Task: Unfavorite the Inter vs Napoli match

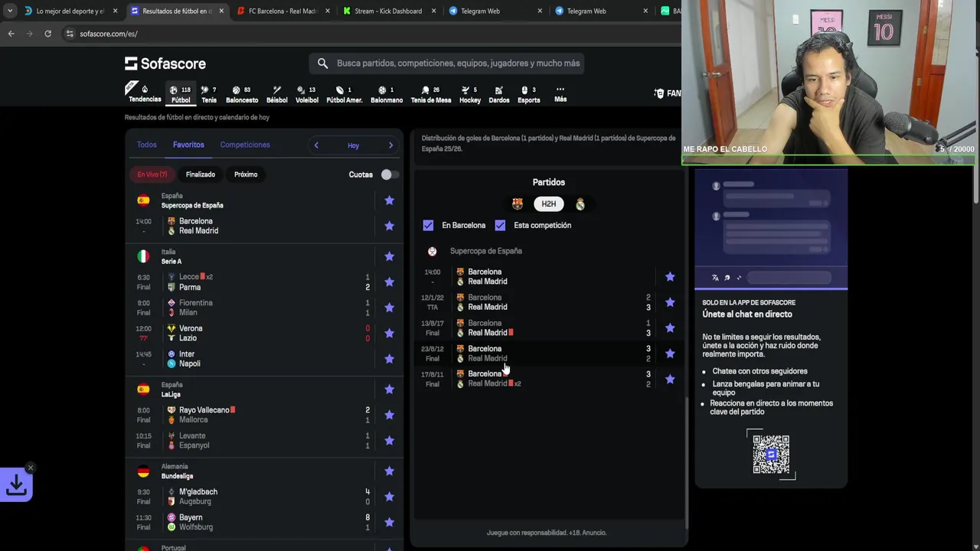Action: [389, 359]
